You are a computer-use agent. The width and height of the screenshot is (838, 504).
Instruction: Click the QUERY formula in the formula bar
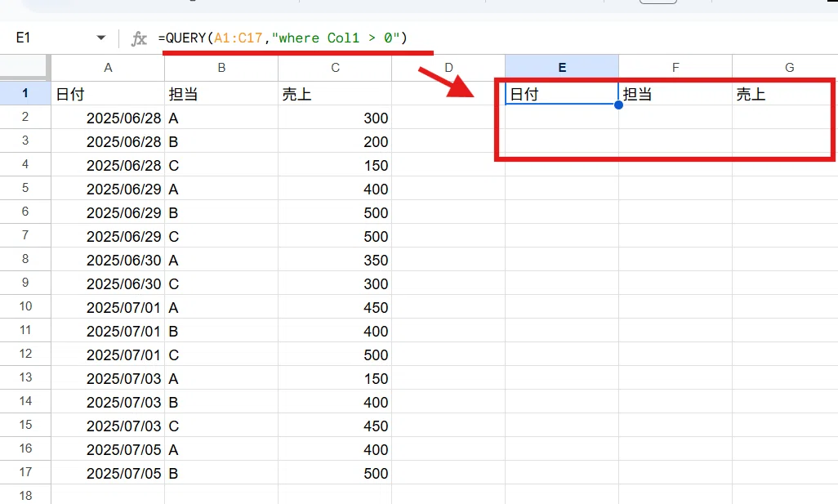click(x=282, y=38)
